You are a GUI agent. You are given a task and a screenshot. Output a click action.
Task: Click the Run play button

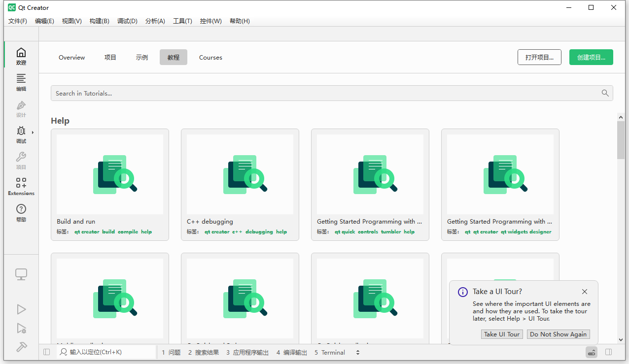click(x=21, y=309)
